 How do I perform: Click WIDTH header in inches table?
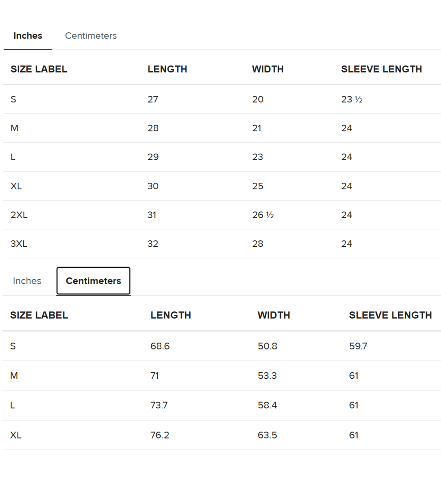click(x=268, y=69)
